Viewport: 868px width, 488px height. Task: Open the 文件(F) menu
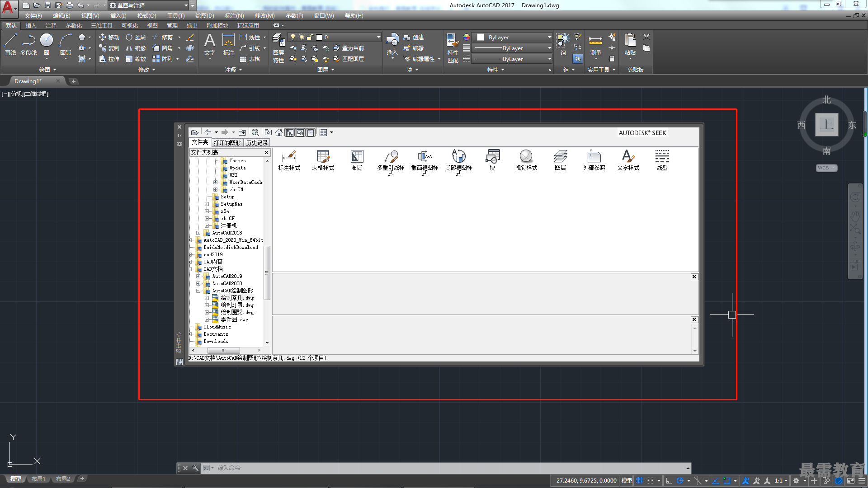(x=33, y=16)
